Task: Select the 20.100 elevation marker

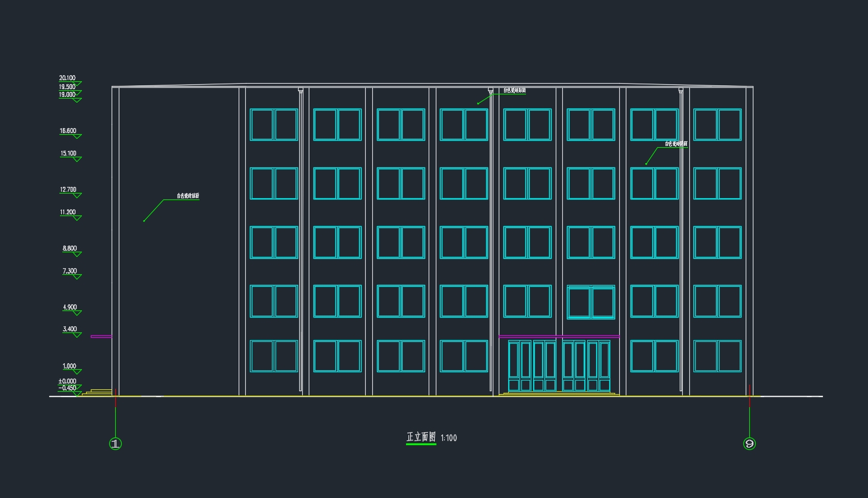Action: [68, 78]
